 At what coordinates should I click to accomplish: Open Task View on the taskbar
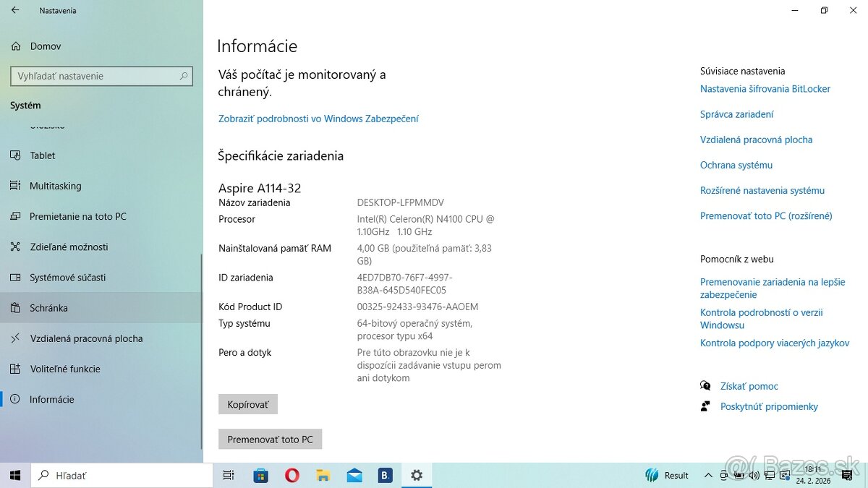coord(229,475)
